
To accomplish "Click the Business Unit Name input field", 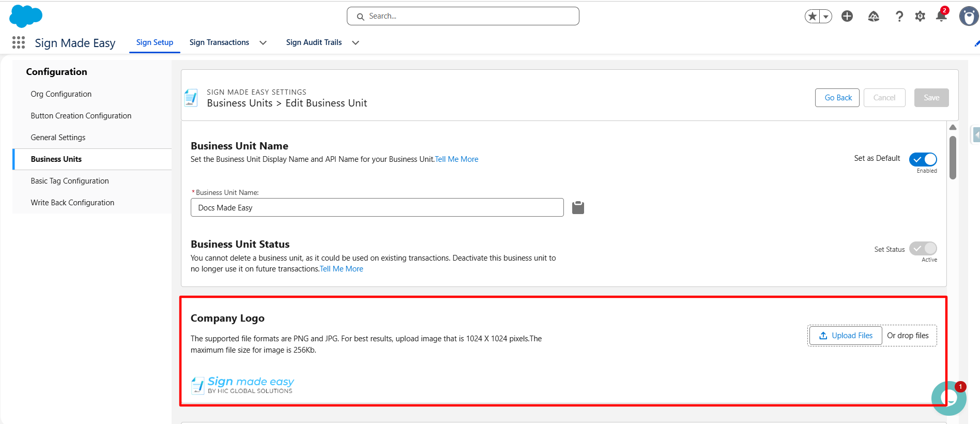I will pyautogui.click(x=377, y=207).
